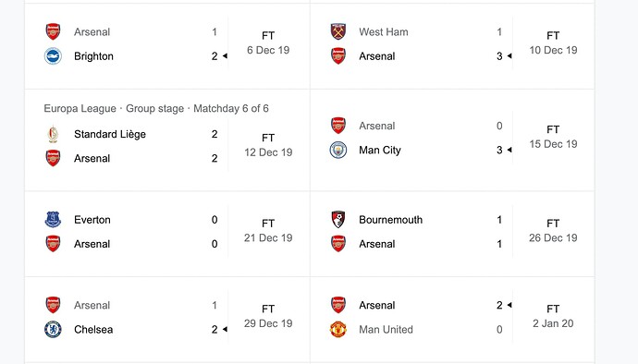Open the match dated 2 Jan 20
The width and height of the screenshot is (638, 364).
point(452,320)
